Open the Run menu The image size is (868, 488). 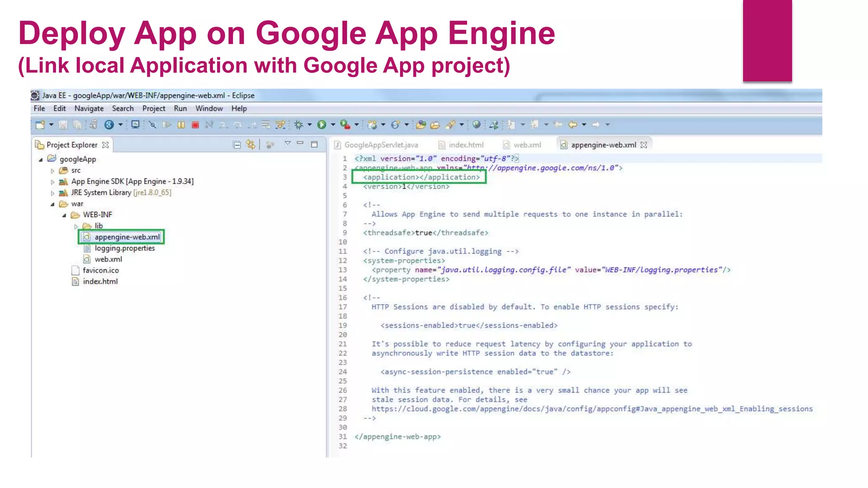point(180,108)
